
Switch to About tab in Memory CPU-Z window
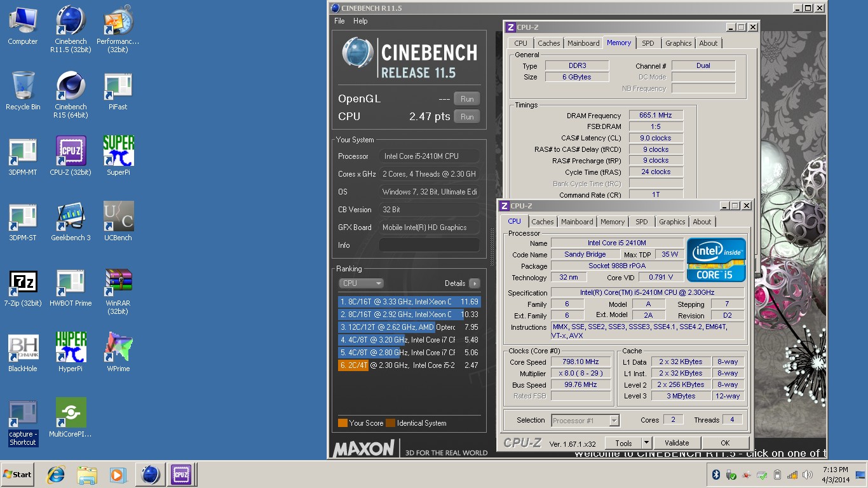click(x=709, y=43)
